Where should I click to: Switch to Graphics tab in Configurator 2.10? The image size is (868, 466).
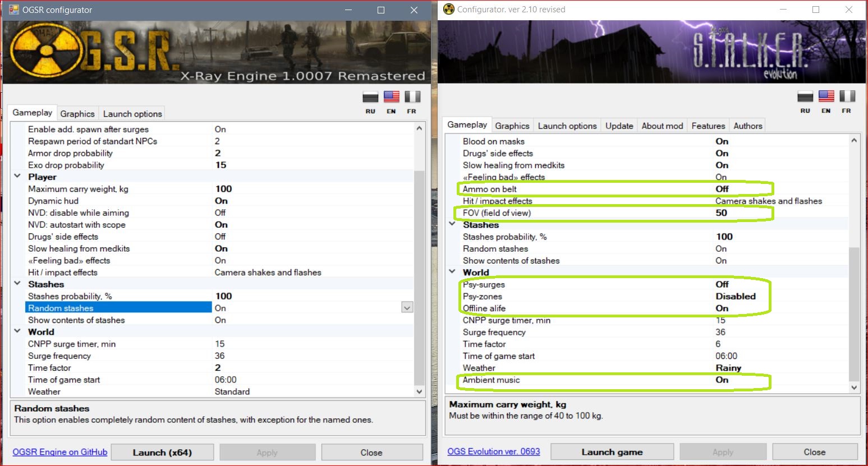point(512,126)
